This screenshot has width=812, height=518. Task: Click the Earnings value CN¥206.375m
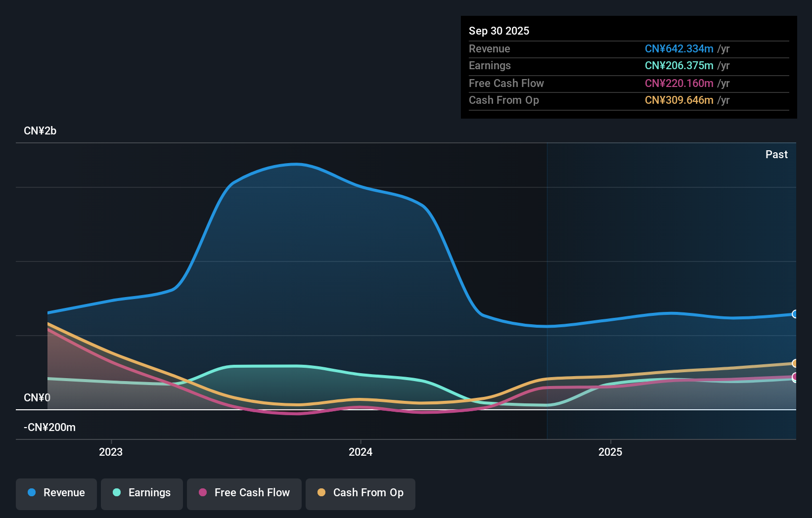click(x=678, y=65)
